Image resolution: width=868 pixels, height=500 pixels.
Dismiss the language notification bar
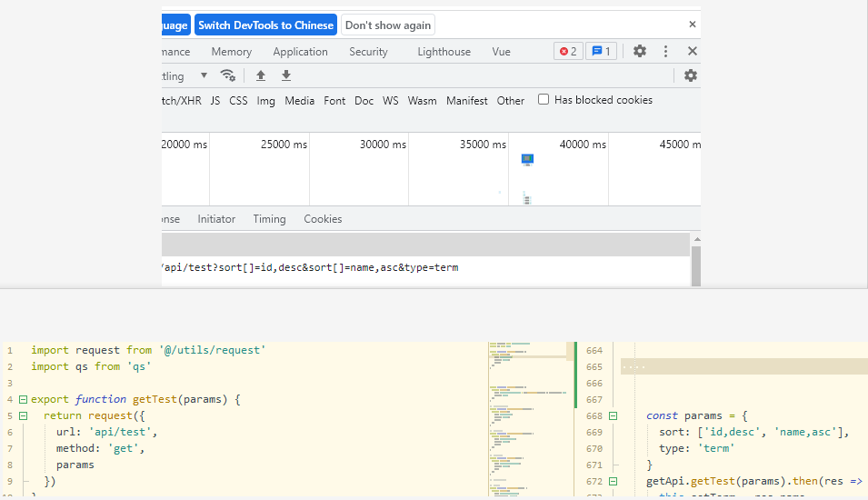click(x=692, y=25)
